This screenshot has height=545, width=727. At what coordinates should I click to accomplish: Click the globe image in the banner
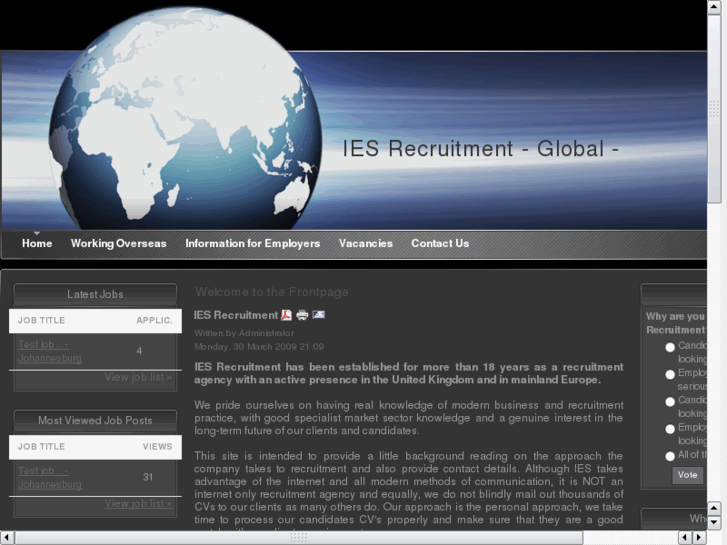[185, 118]
